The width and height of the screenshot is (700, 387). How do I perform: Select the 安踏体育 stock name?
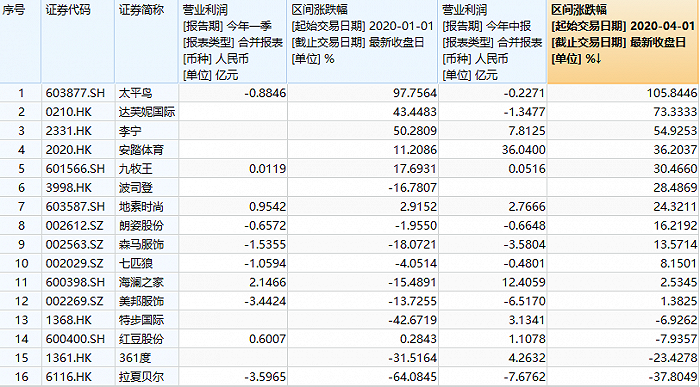click(141, 150)
